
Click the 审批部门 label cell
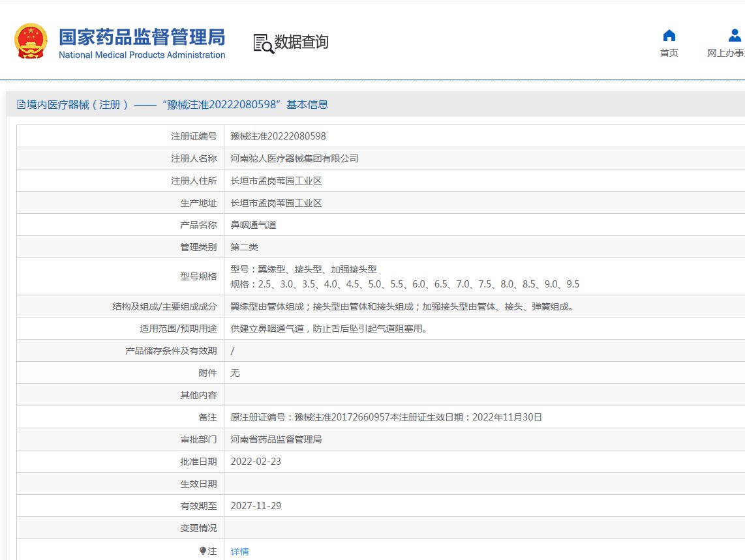120,440
